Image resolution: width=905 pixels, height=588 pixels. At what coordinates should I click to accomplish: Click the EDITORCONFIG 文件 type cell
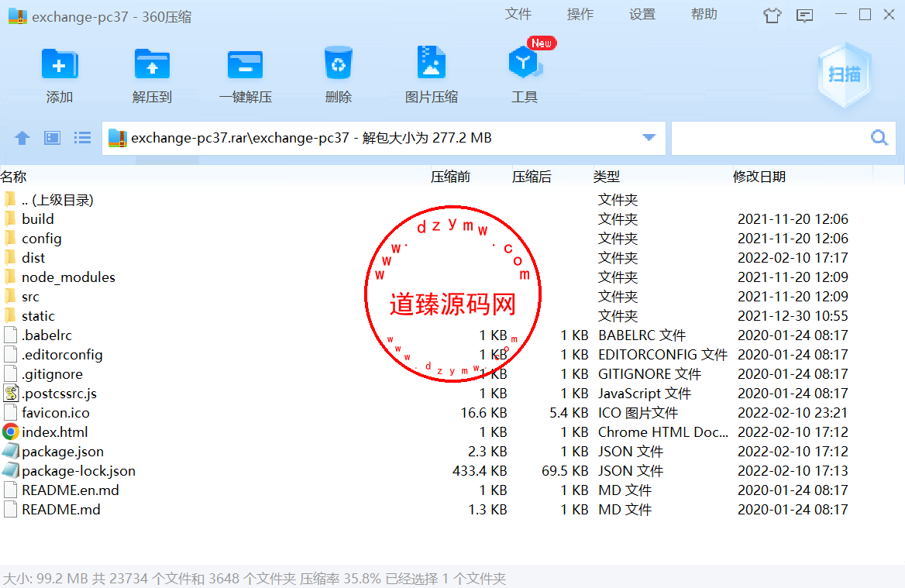662,355
